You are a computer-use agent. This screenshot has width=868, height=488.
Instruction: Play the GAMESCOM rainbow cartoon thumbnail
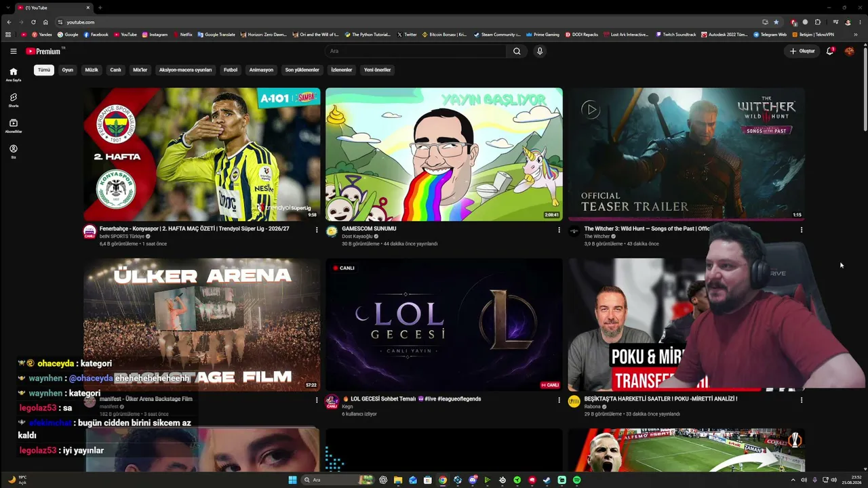click(x=444, y=155)
